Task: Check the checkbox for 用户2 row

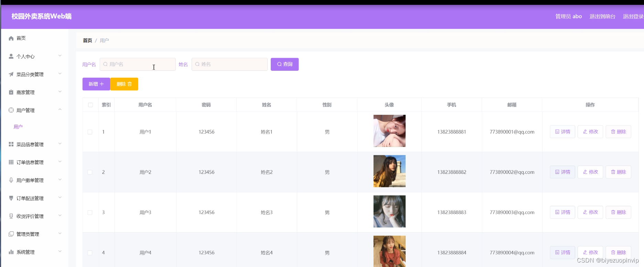Action: point(90,172)
